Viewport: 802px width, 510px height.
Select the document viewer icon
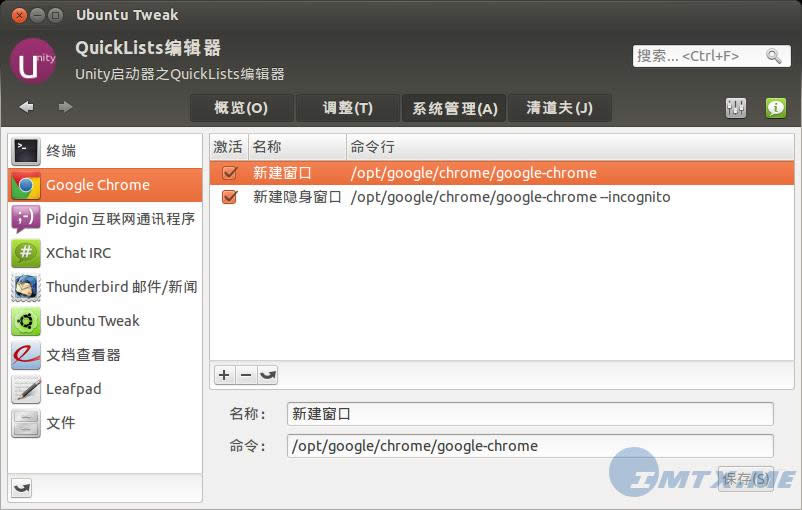(26, 356)
